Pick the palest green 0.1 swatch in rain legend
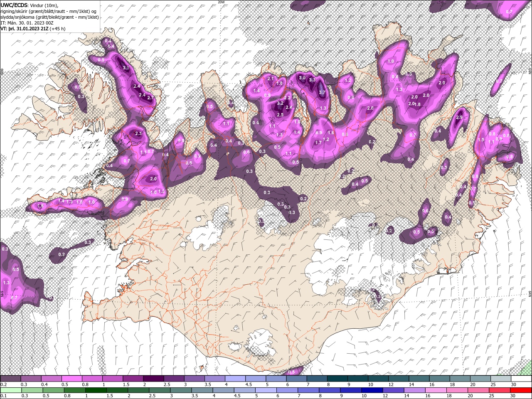532x399 pixels. 11,390
